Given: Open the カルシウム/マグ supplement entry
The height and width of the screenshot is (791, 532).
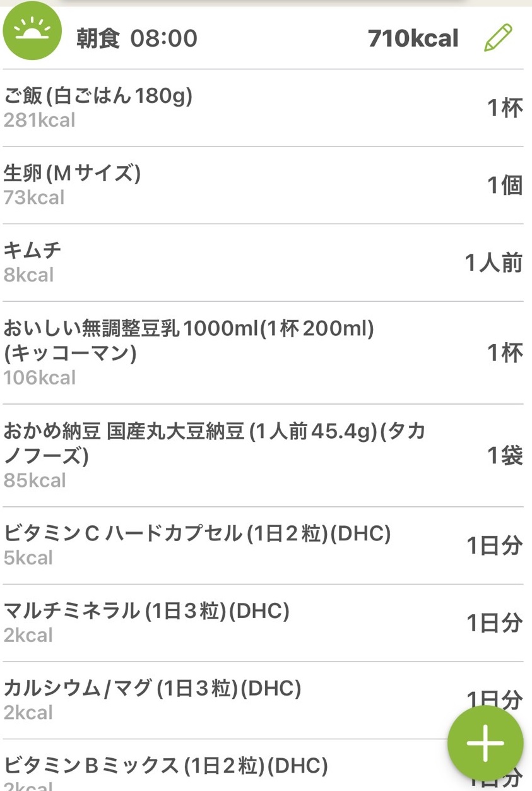Looking at the screenshot, I should point(263,701).
